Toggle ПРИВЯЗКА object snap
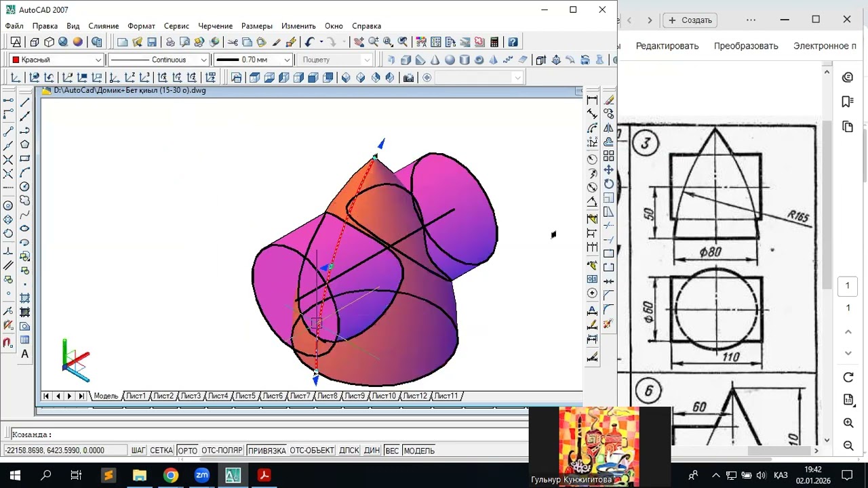Image resolution: width=868 pixels, height=488 pixels. pos(267,451)
